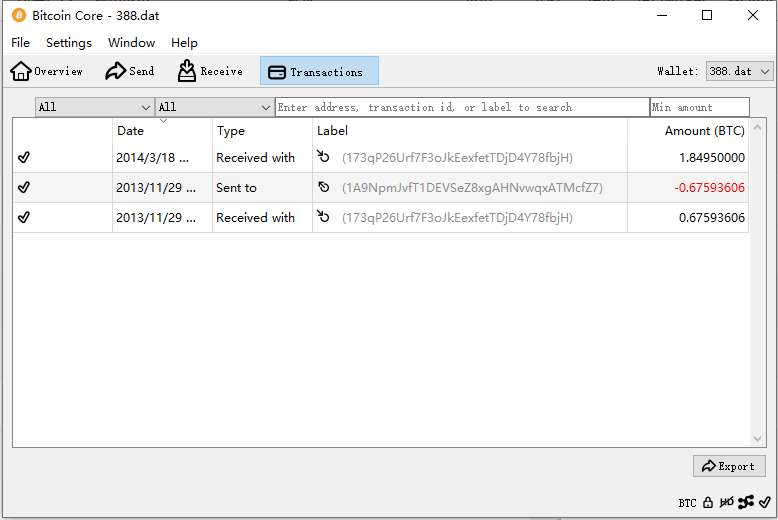Go to the Send page
Screen dimensions: 778x520
(x=130, y=71)
